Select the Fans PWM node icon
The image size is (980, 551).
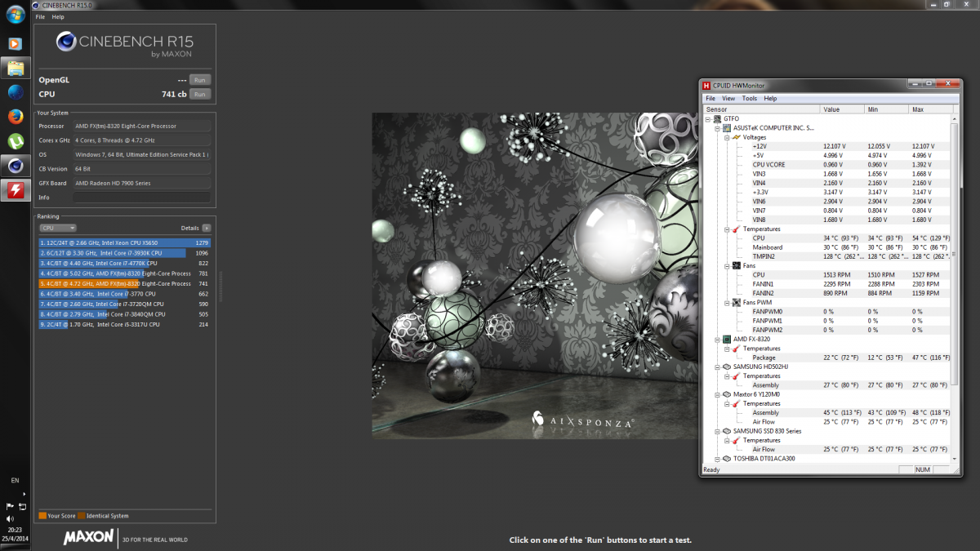click(x=737, y=302)
